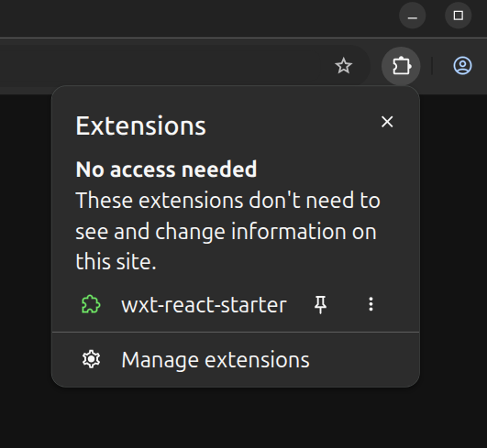Click the "These extensions don't need to" description text
The image size is (487, 448).
coord(228,200)
